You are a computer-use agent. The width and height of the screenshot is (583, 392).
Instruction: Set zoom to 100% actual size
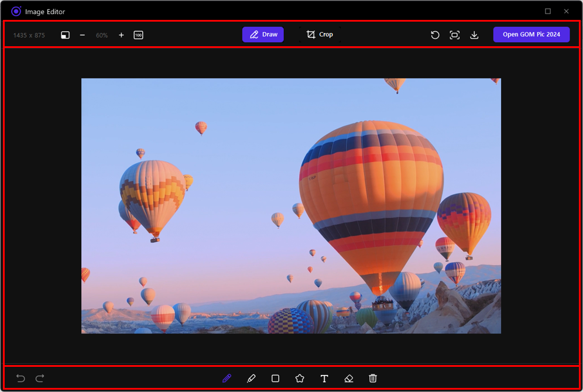point(138,35)
